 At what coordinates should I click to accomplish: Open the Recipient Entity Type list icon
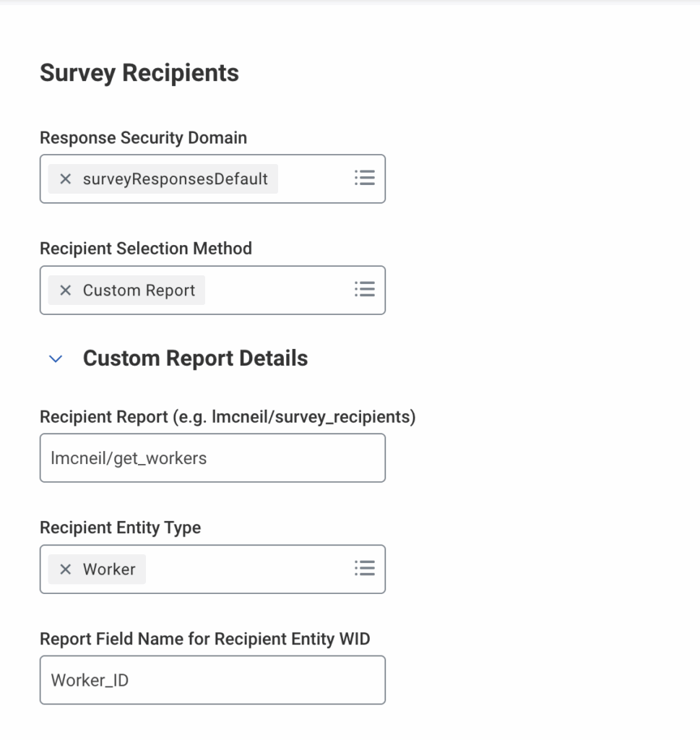[x=365, y=568]
